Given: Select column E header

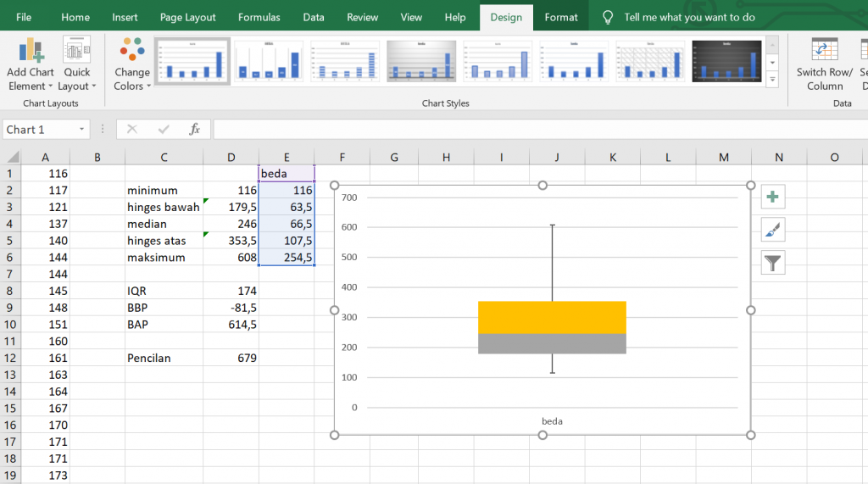Looking at the screenshot, I should [x=287, y=158].
